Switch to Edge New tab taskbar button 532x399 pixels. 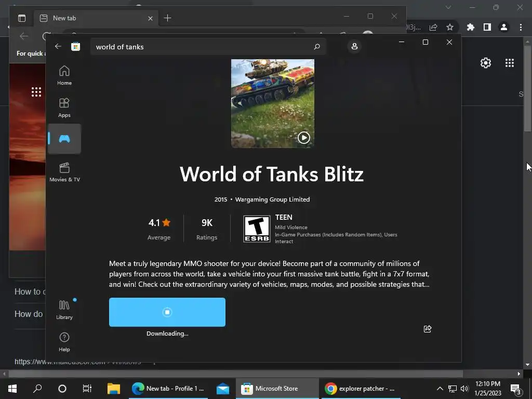168,389
